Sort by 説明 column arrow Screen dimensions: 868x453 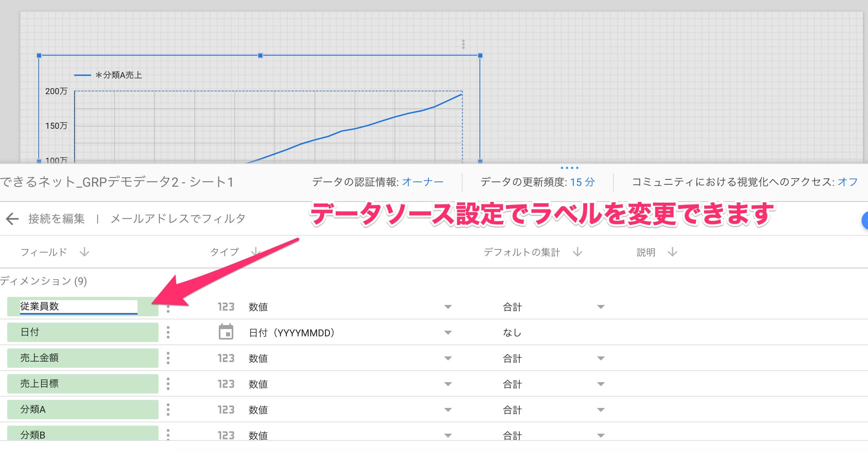click(673, 252)
